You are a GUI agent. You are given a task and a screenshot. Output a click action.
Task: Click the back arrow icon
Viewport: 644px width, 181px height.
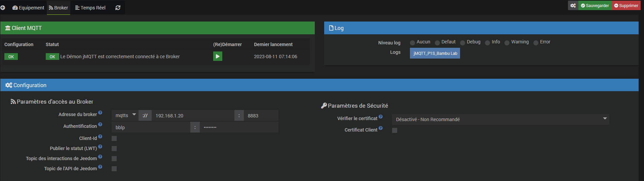coord(3,7)
